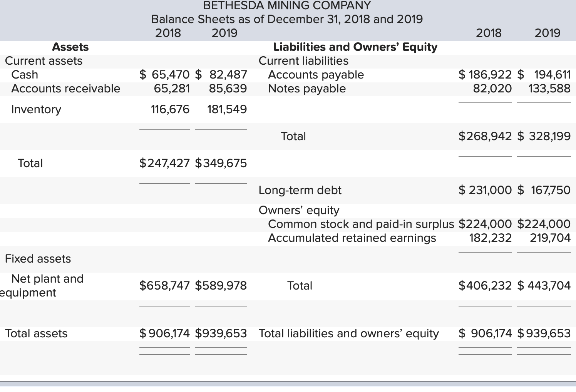Click the Cash row label
Screen dimensions: 576x392
(25, 75)
